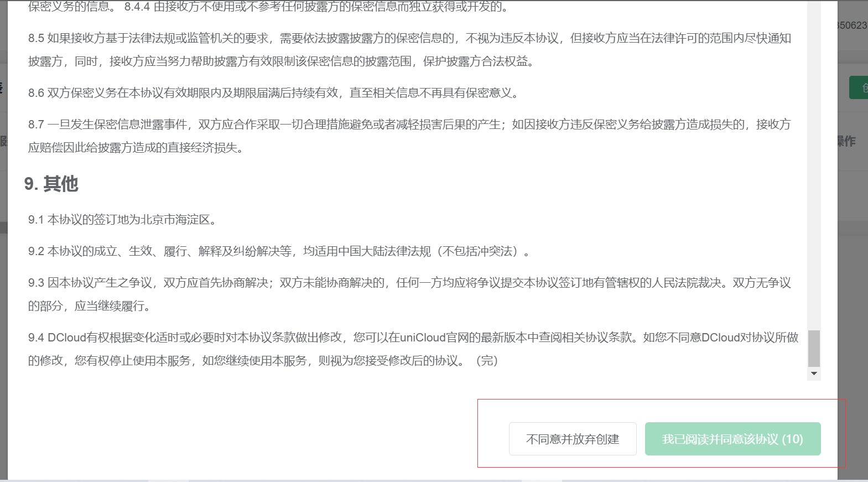Click the partially visible number 350623
This screenshot has height=482, width=868.
pyautogui.click(x=853, y=25)
